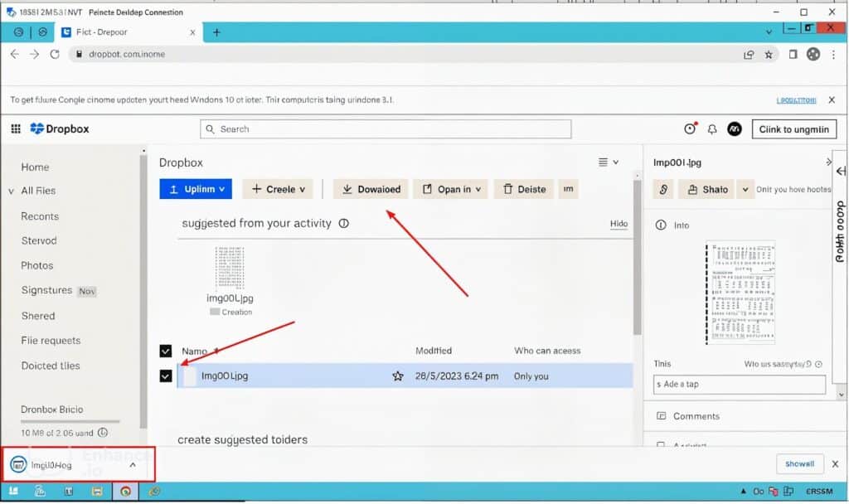Click the Delete button
The image size is (849, 504).
tap(524, 189)
